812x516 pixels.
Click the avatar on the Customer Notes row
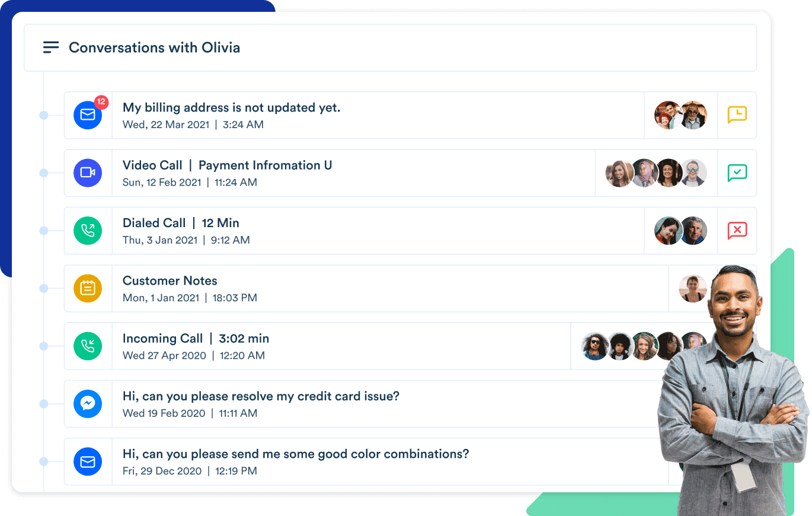693,288
